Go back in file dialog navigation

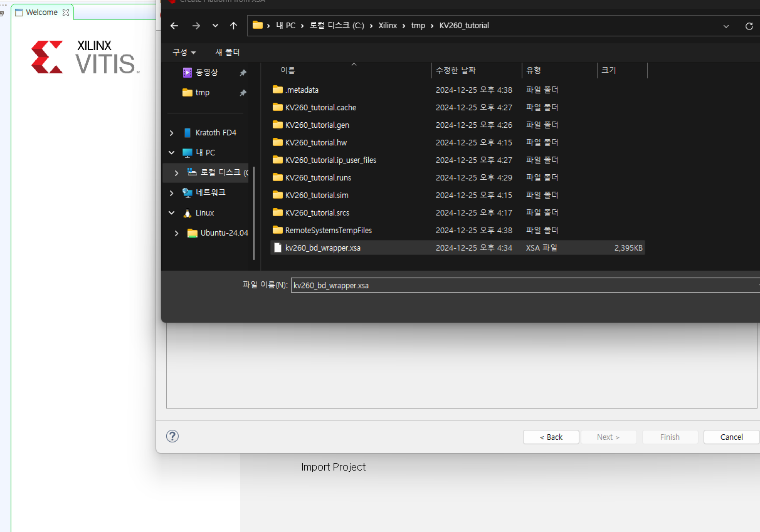coord(174,26)
